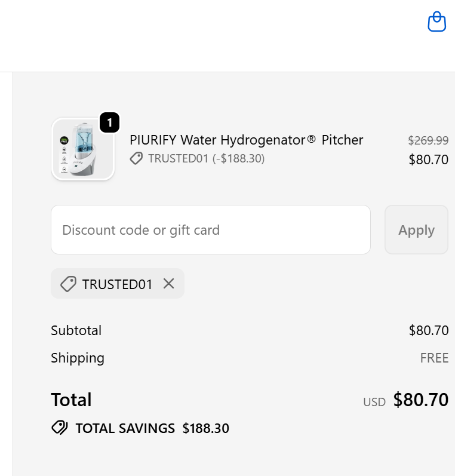
Task: Click the PIURIFY Water Hydrogenator Pitcher name
Action: (x=246, y=140)
